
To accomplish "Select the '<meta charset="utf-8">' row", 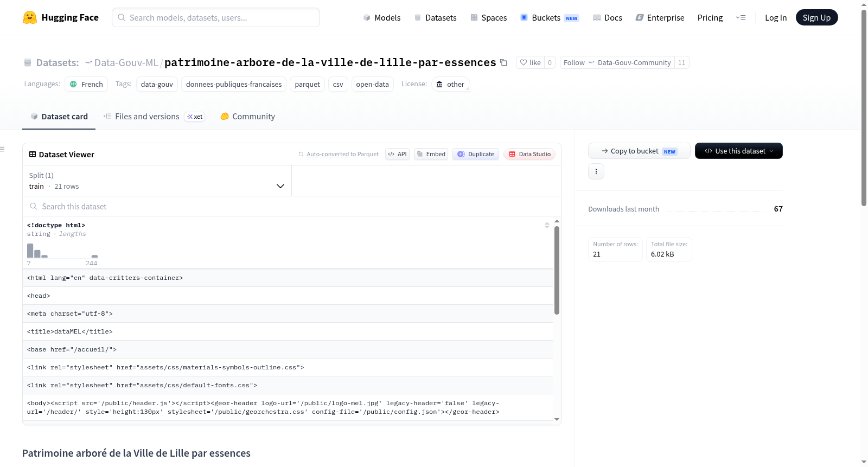I will coord(288,314).
